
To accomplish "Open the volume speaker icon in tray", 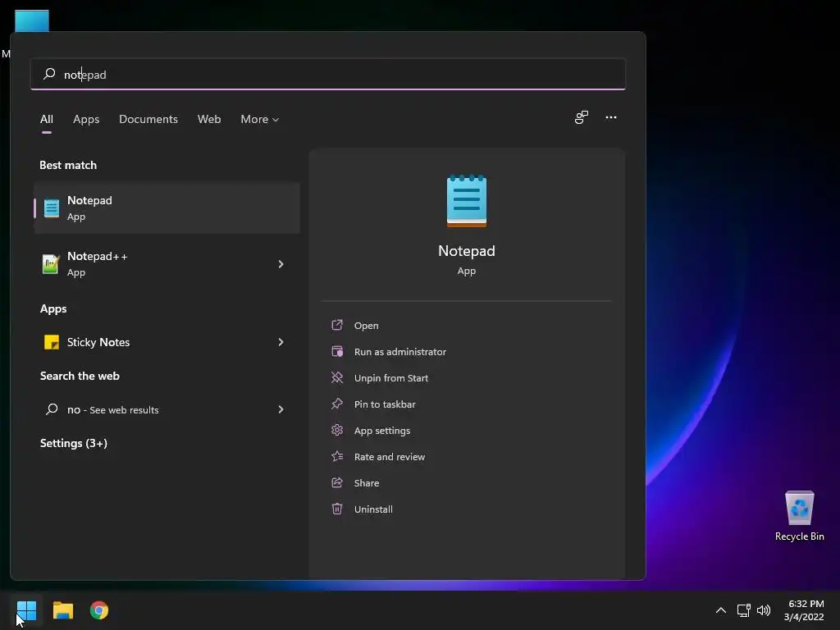I will [x=764, y=610].
